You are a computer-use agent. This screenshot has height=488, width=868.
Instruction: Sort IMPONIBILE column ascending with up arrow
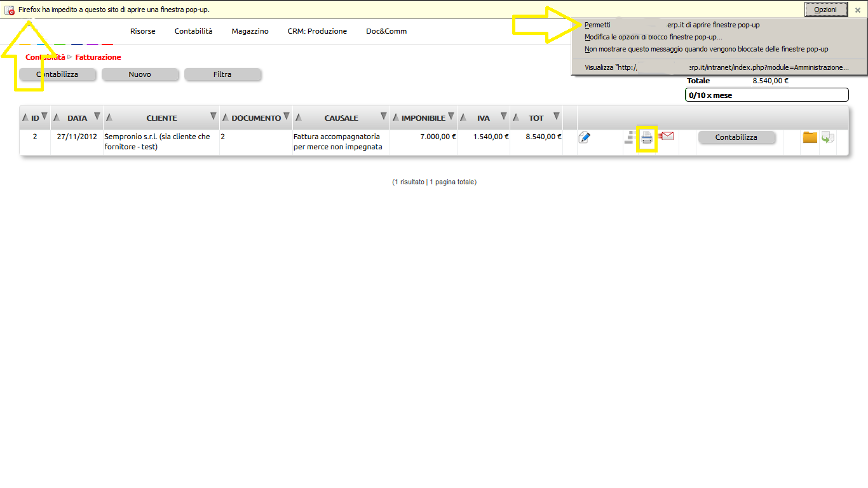click(x=396, y=118)
